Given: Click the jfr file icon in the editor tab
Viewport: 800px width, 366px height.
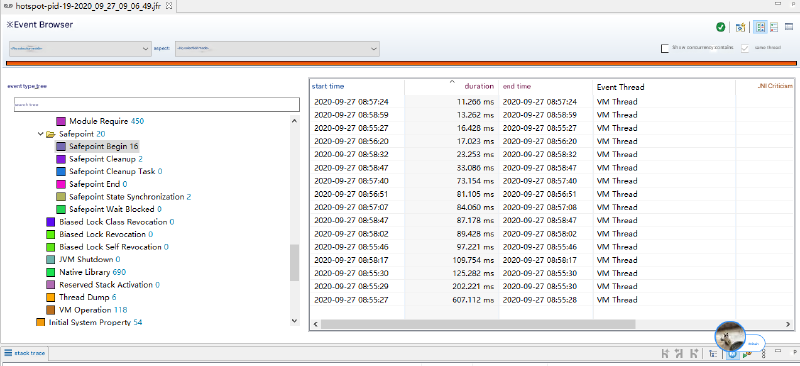Looking at the screenshot, I should [8, 6].
